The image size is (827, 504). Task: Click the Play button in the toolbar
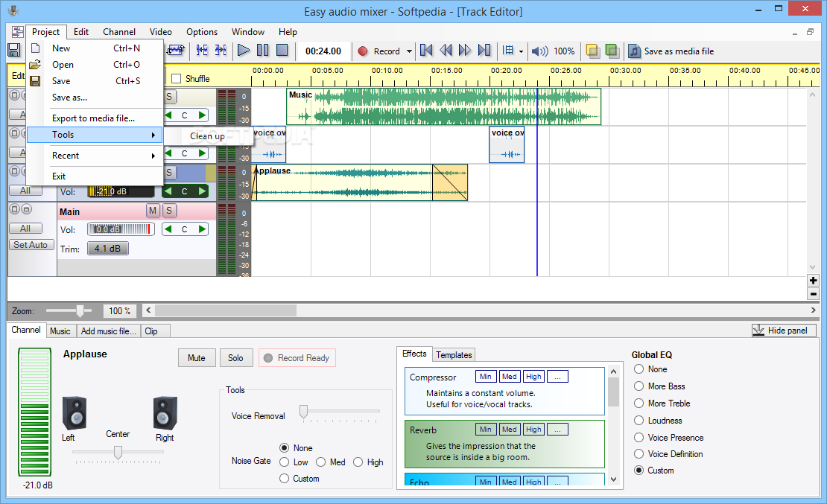[243, 51]
